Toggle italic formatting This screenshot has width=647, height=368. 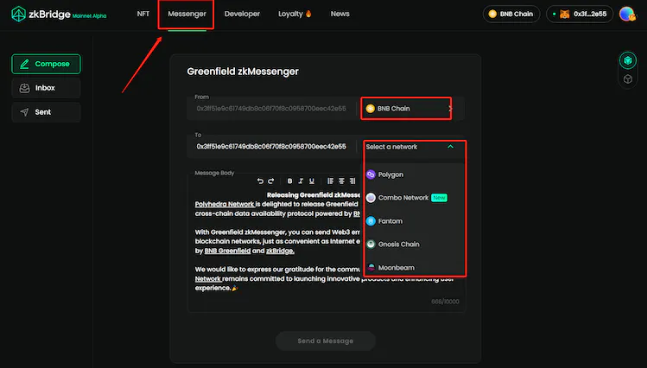pos(300,181)
